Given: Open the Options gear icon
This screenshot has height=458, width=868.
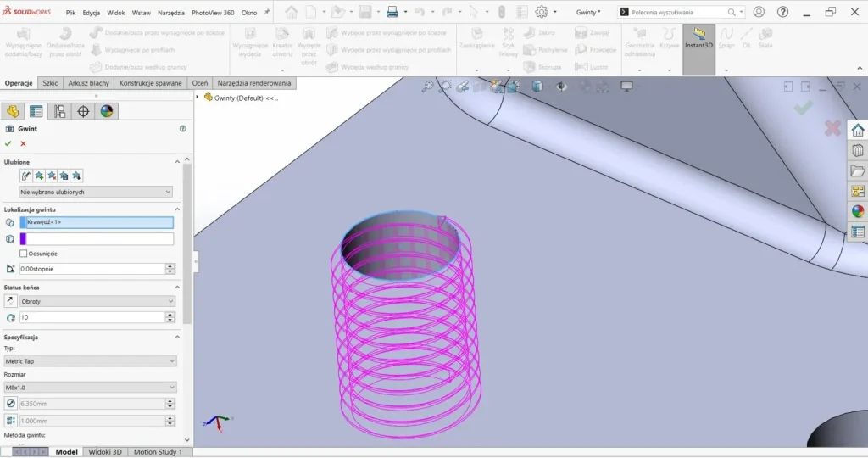Looking at the screenshot, I should click(x=542, y=12).
